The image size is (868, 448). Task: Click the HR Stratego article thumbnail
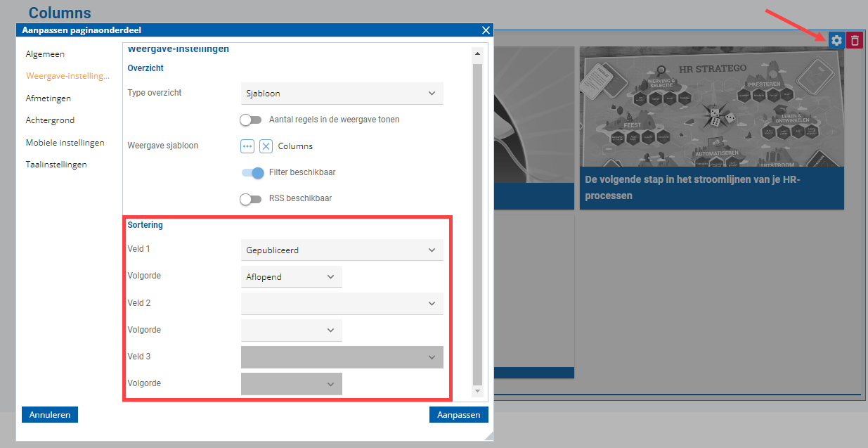click(x=711, y=107)
